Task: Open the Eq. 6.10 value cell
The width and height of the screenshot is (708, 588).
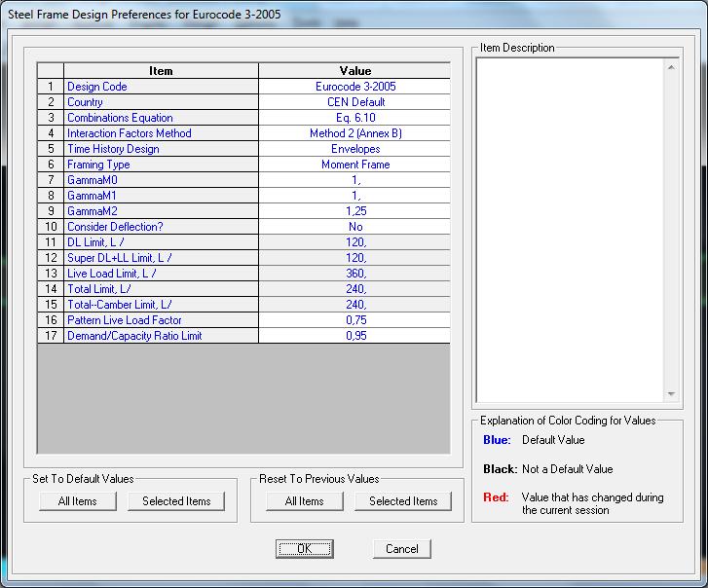Action: pyautogui.click(x=354, y=118)
